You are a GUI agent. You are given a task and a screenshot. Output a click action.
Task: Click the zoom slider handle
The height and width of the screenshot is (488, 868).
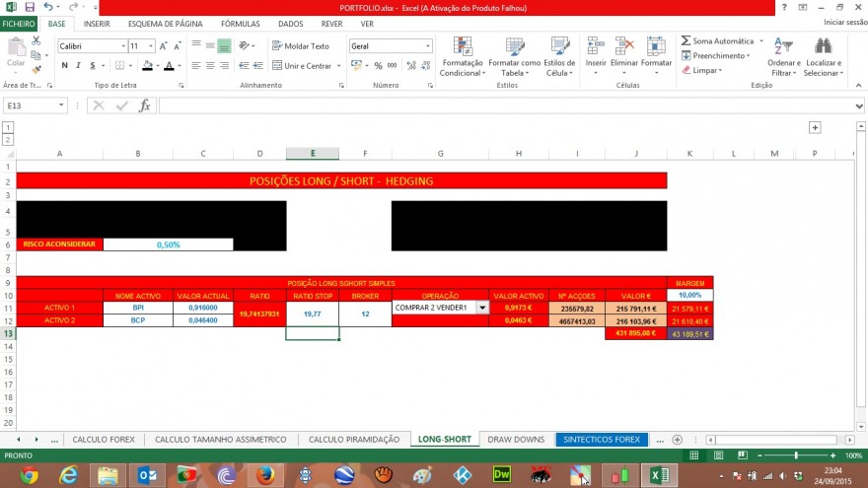point(796,455)
